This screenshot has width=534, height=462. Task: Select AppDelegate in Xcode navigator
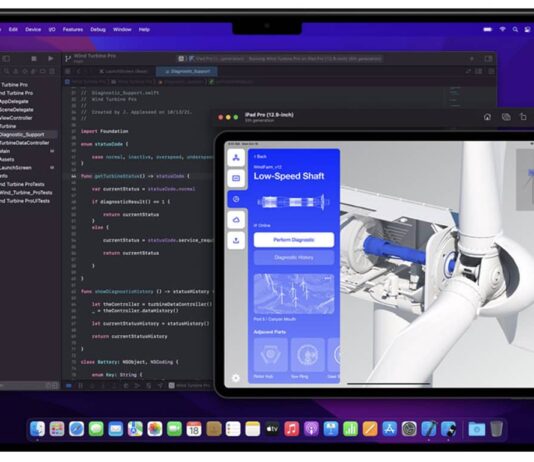point(14,101)
